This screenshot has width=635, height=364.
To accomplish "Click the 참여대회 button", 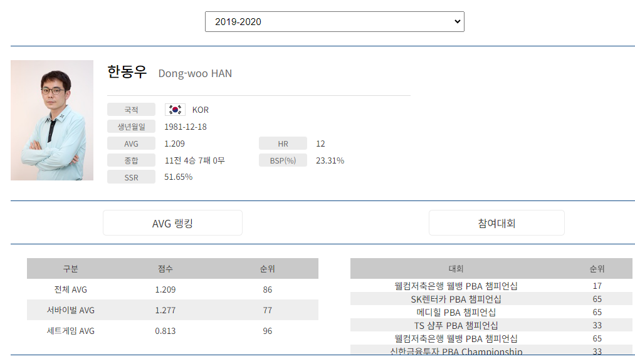I will click(496, 222).
